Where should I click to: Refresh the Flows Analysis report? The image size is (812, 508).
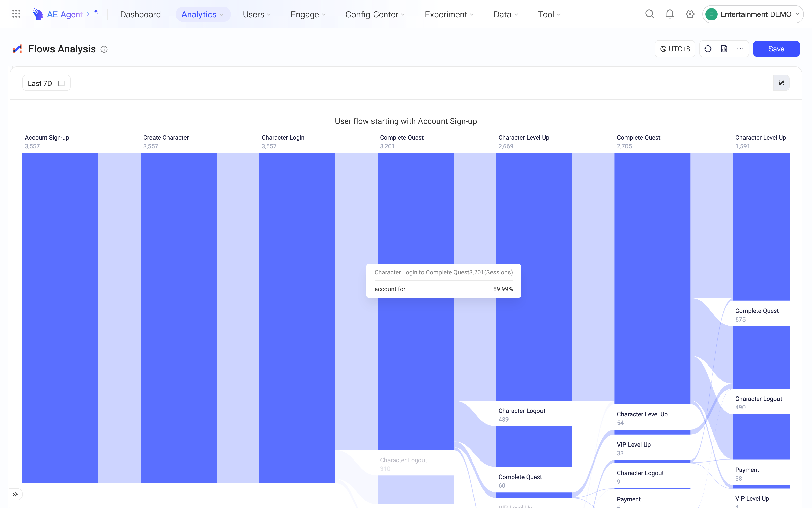point(708,49)
